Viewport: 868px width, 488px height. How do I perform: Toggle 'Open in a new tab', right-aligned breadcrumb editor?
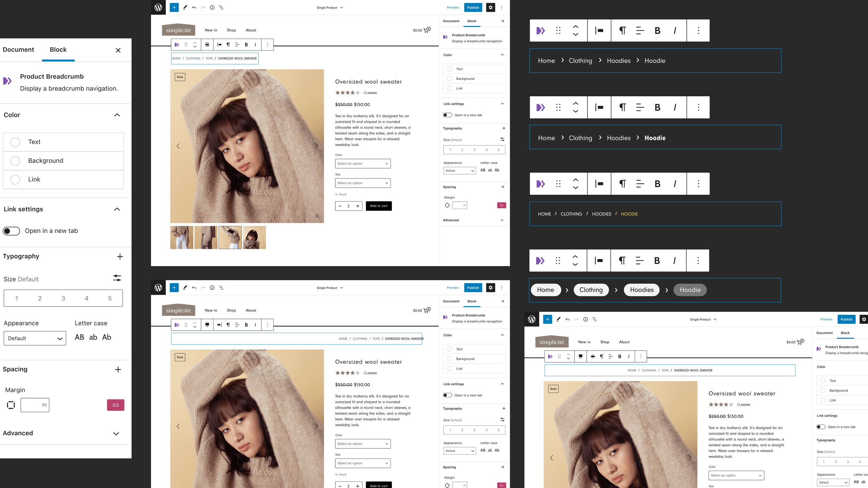click(x=448, y=395)
